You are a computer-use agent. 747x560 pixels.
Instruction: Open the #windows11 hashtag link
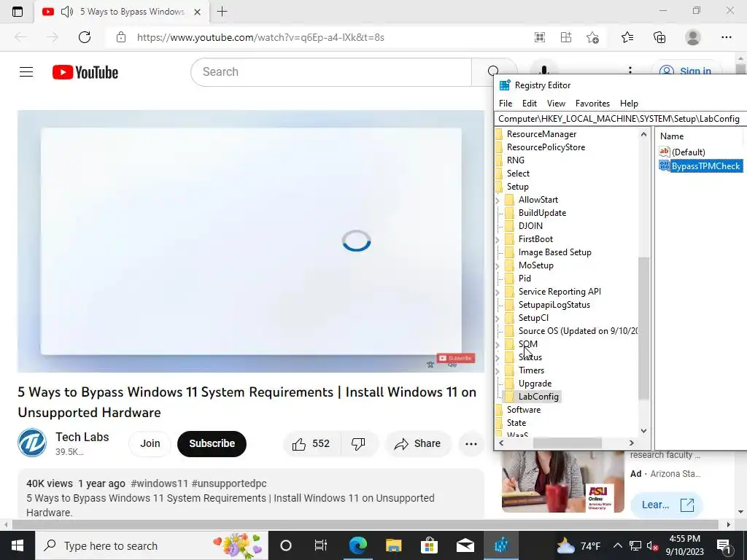[x=159, y=483]
